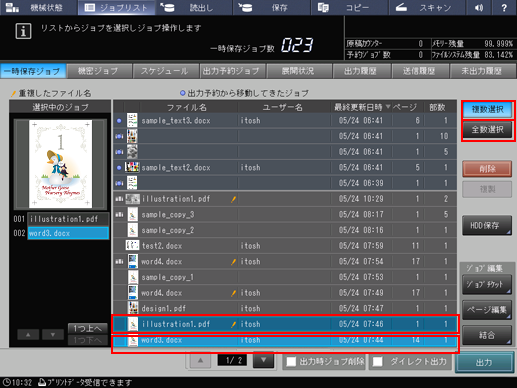This screenshot has width=517, height=388.
Task: Open help with the question mark icon
Action: 504,7
